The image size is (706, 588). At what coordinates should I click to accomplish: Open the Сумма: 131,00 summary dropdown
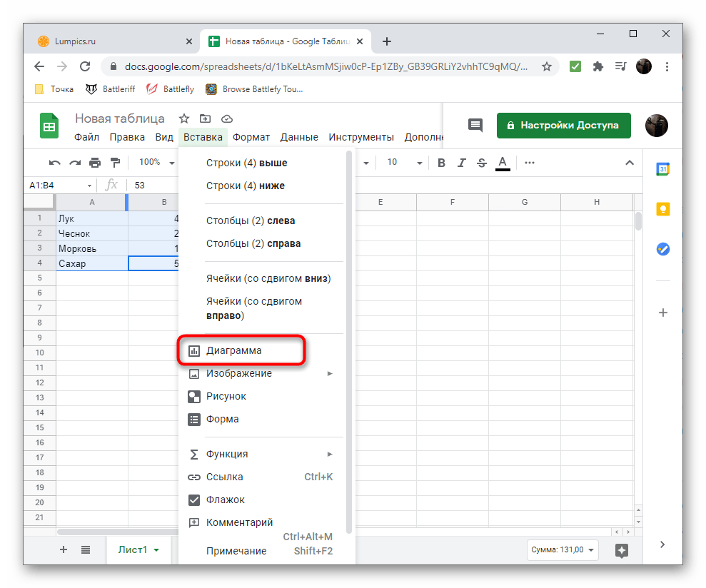[x=562, y=550]
